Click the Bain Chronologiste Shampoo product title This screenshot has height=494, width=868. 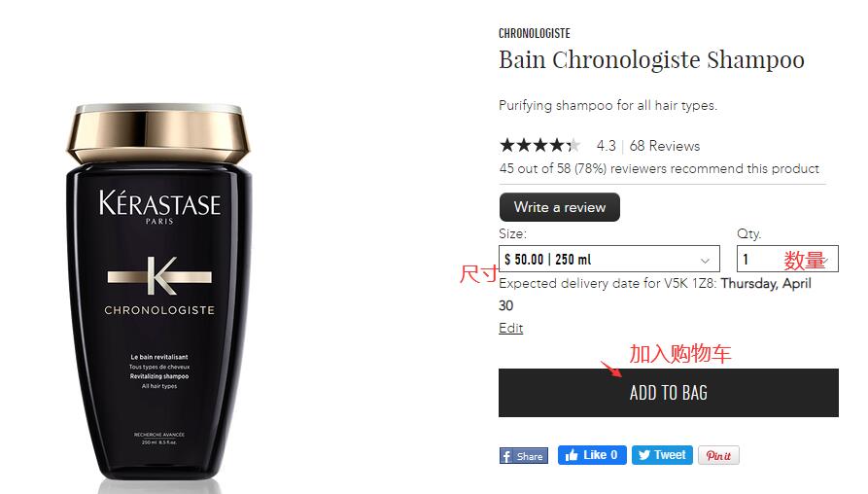pyautogui.click(x=651, y=60)
